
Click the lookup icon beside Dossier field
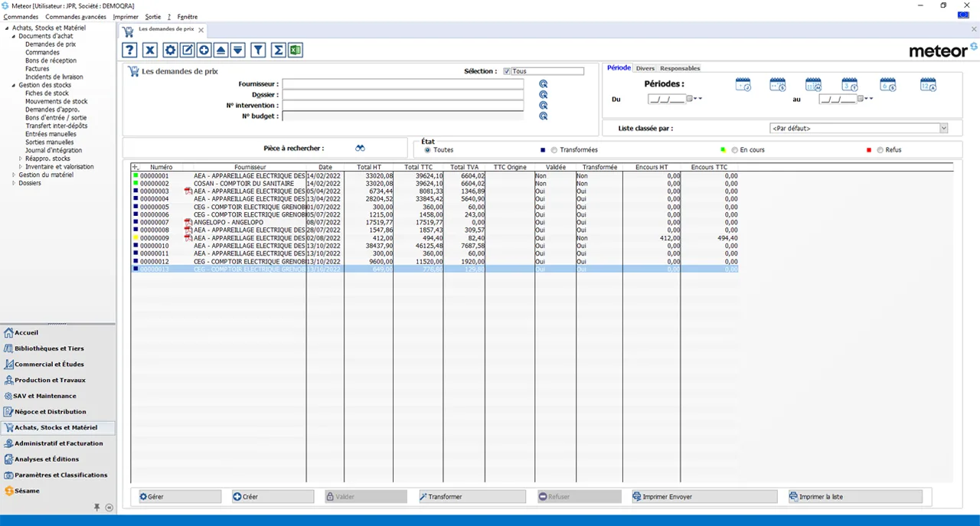(543, 95)
